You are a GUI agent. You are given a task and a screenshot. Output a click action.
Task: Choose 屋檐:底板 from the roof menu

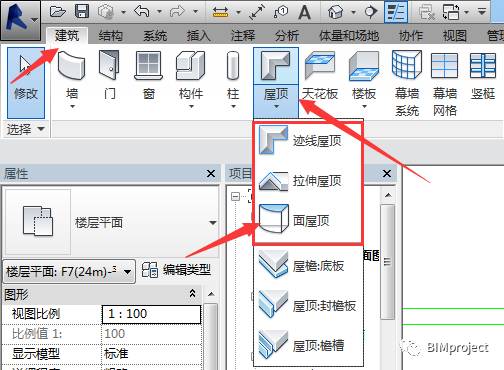pos(308,266)
